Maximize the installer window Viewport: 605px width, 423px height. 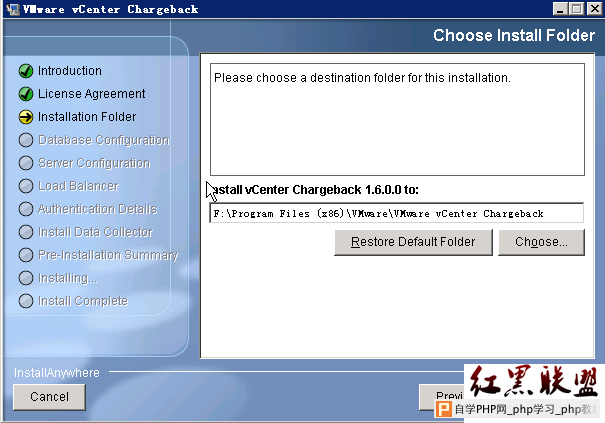[x=577, y=8]
